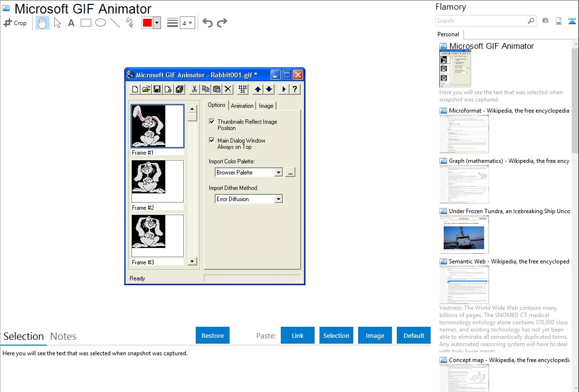Expand the annotation color dropdown arrow
Image resolution: width=579 pixels, height=392 pixels.
[157, 23]
